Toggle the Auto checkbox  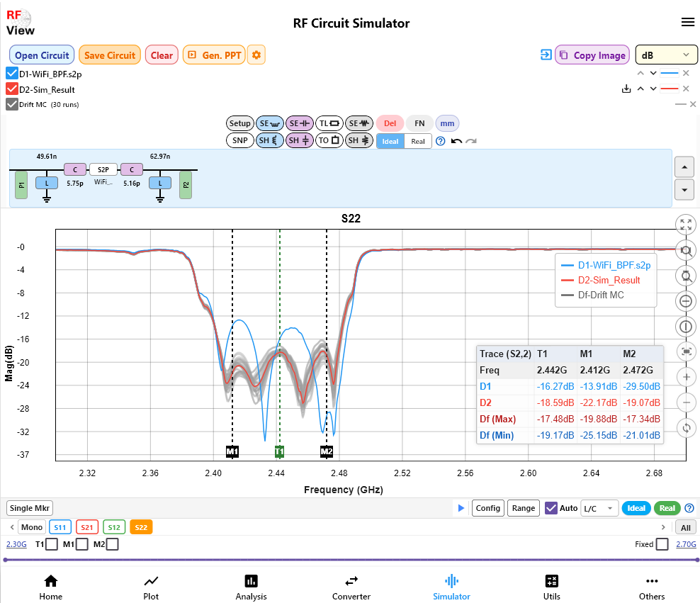pyautogui.click(x=551, y=508)
